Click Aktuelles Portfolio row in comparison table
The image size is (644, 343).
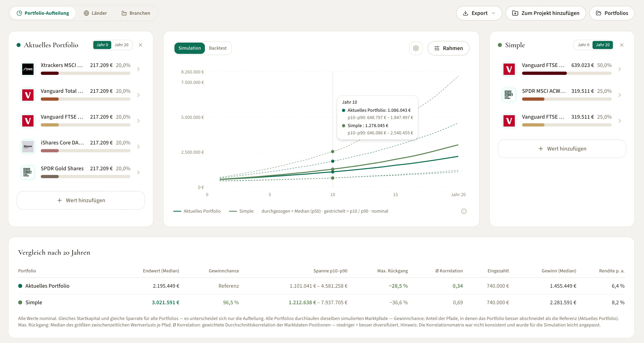321,286
